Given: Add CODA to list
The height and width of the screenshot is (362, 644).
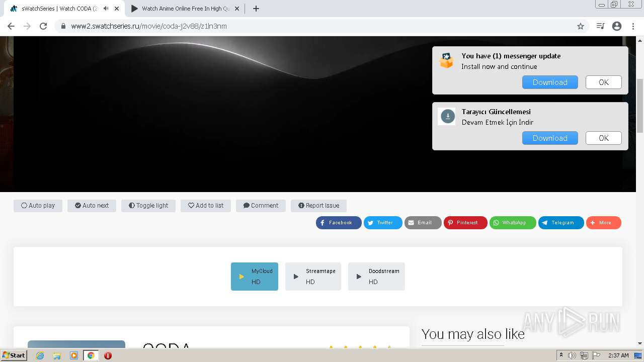Looking at the screenshot, I should coord(206,206).
